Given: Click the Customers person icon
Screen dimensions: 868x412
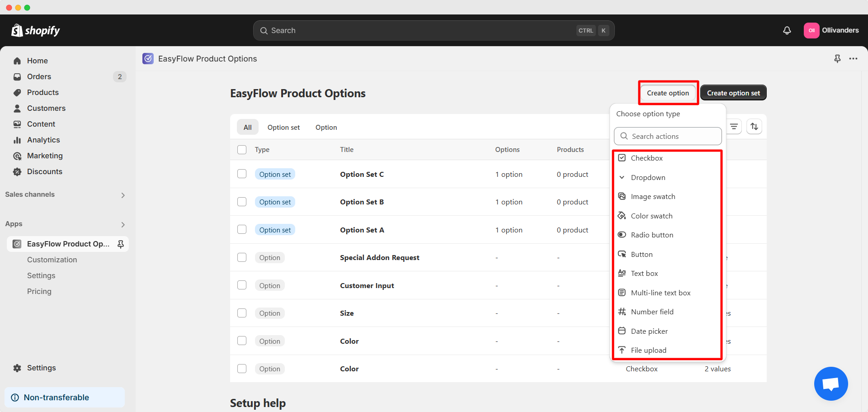Looking at the screenshot, I should [17, 108].
